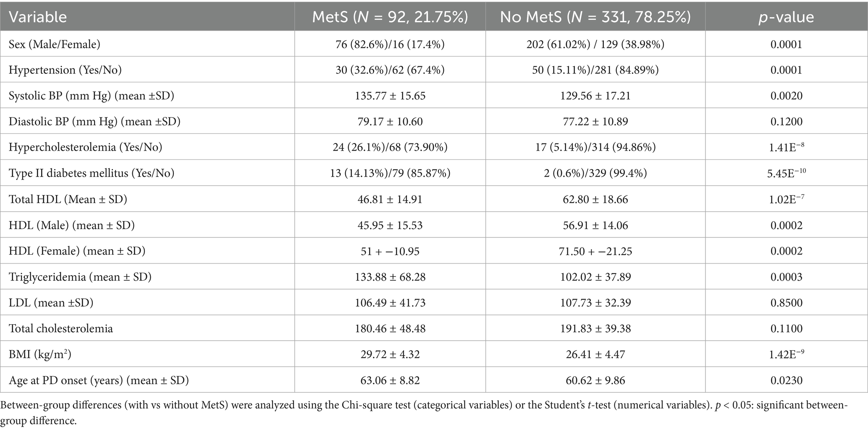868x430 pixels.
Task: Select the Total HDL No MetS value 62.80 ± 18.66
Action: tap(595, 199)
